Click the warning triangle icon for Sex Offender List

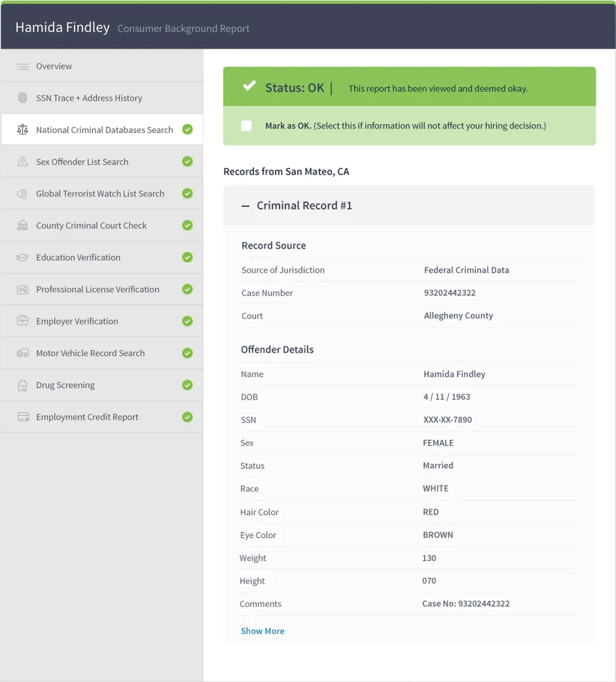tap(23, 162)
